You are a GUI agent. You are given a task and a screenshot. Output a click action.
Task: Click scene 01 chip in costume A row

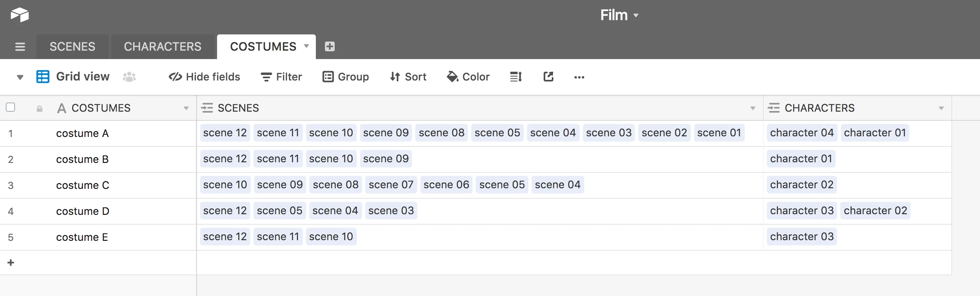pyautogui.click(x=719, y=133)
